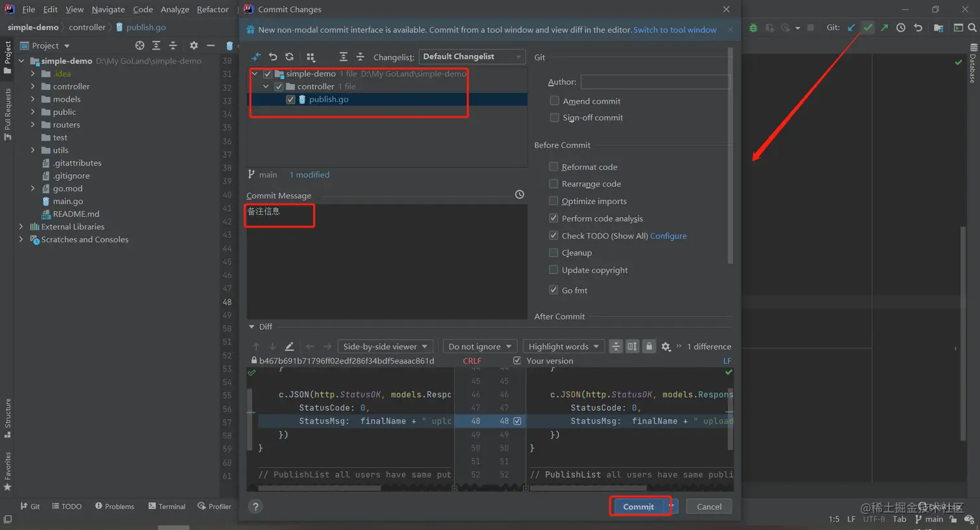Open the Analyze menu
This screenshot has width=980, height=530.
click(175, 9)
